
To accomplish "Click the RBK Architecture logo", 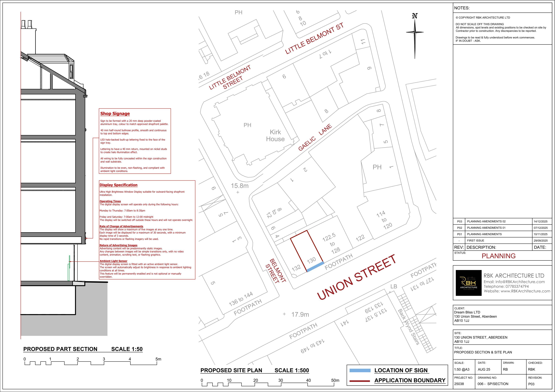I will pos(468,283).
